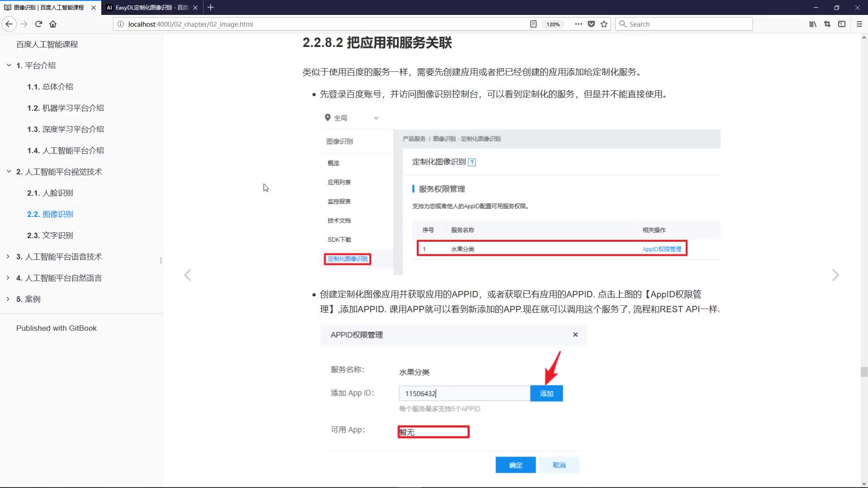Click the address bar URL
The image size is (868, 488).
point(190,24)
